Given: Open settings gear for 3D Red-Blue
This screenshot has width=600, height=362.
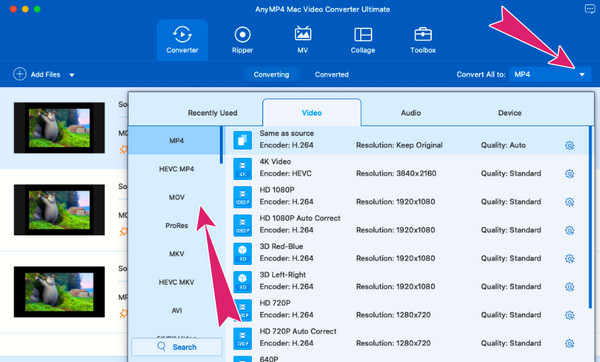Looking at the screenshot, I should (x=569, y=258).
